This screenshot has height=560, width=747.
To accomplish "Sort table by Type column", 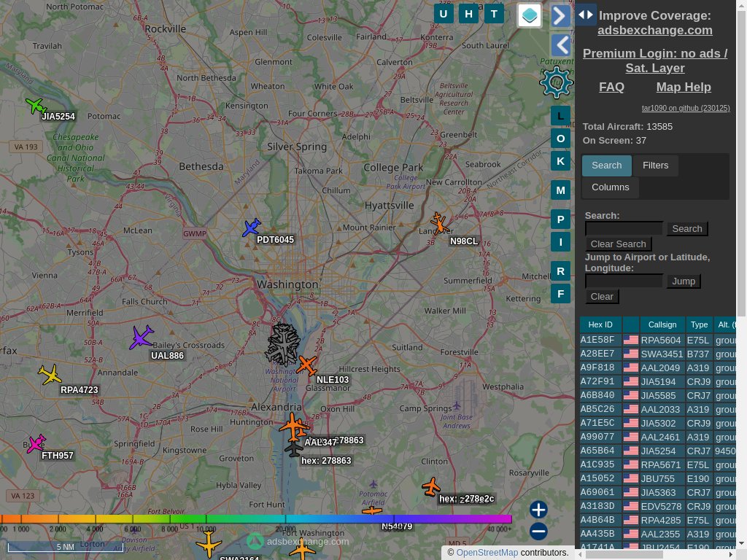I will (699, 324).
